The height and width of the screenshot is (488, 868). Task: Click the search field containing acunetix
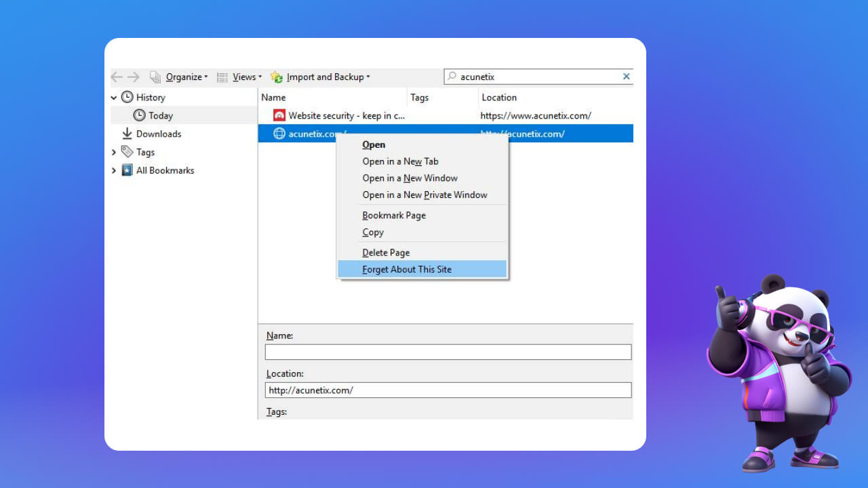[x=538, y=77]
